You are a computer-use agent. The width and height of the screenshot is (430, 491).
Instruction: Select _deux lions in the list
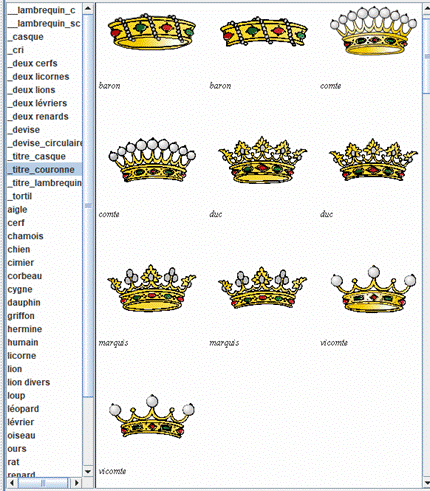[32, 90]
